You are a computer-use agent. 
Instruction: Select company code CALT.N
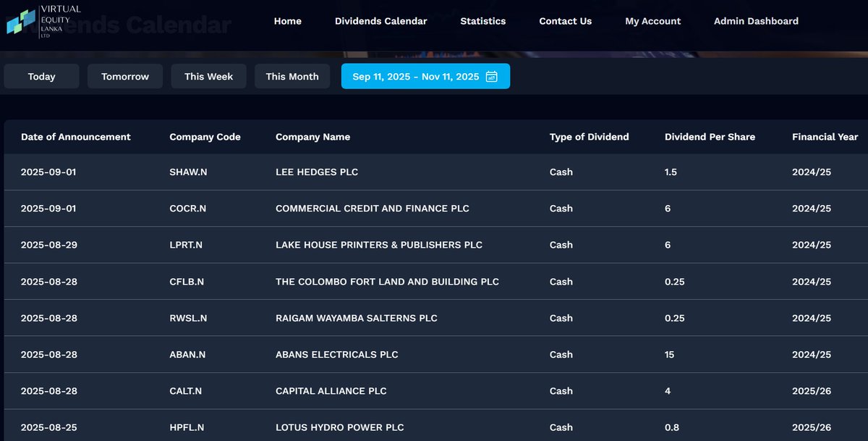pos(186,391)
